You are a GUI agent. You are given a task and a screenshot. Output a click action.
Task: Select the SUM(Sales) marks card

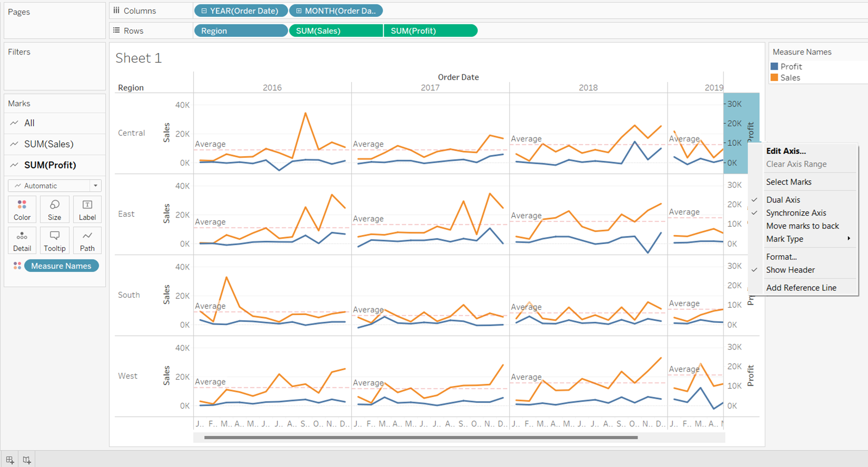(49, 144)
